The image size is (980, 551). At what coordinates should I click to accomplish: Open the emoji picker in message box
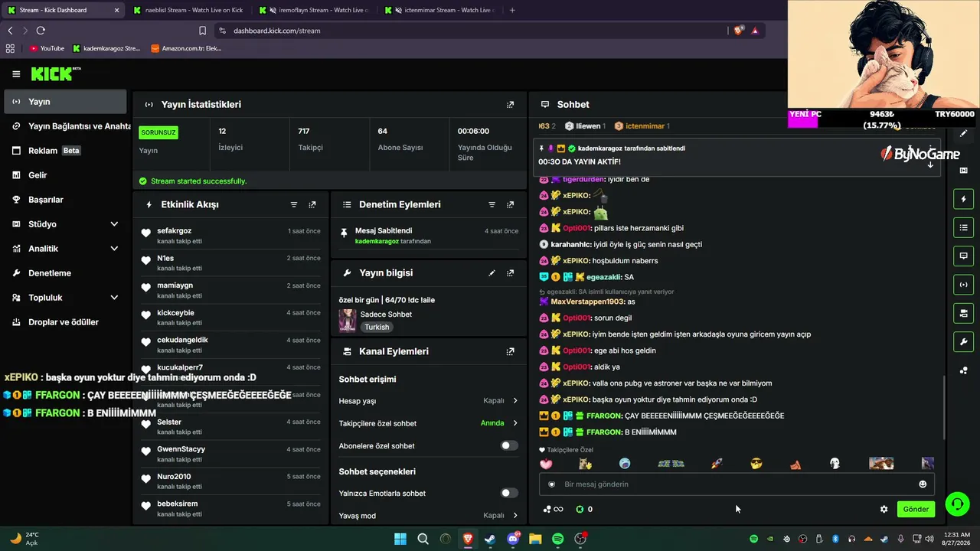click(x=923, y=484)
